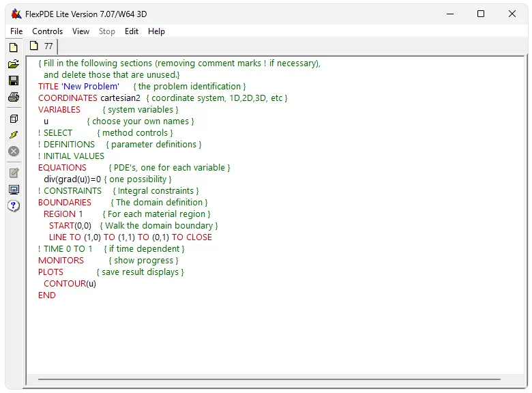Image resolution: width=532 pixels, height=393 pixels.
Task: Select the tab labeled 77
Action: 42,46
